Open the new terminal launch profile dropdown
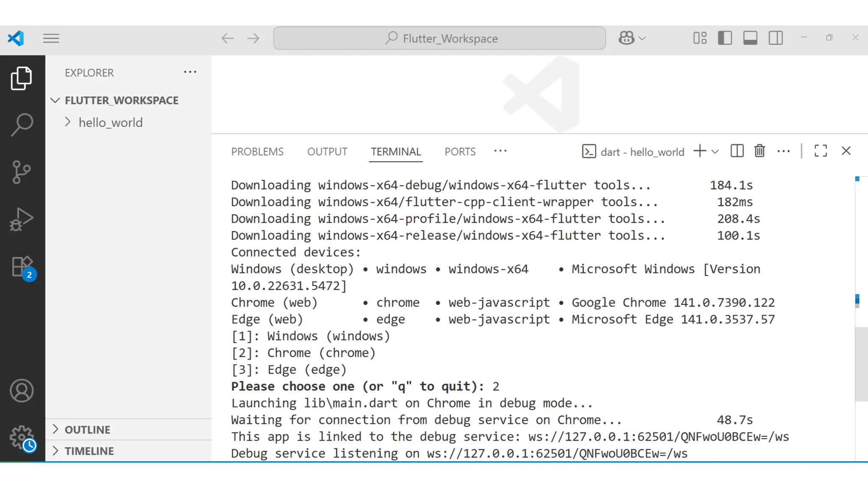868x488 pixels. point(715,152)
